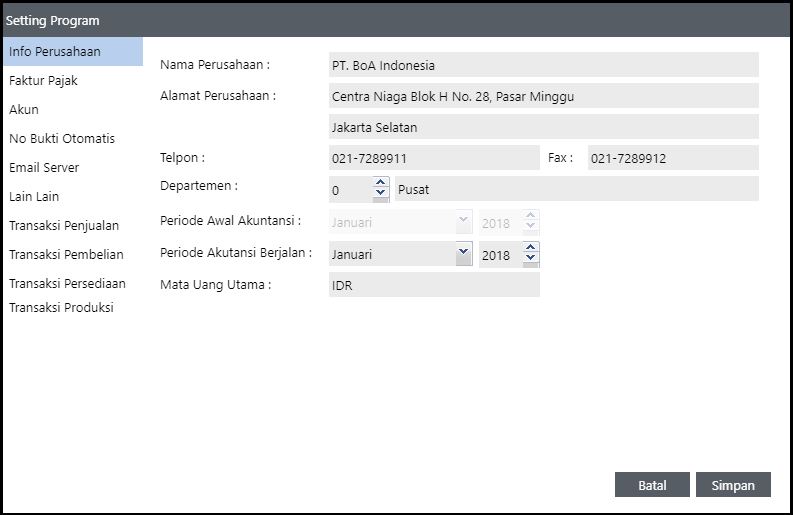The image size is (793, 515).
Task: Open the Faktur Pajak settings section
Action: tap(43, 80)
